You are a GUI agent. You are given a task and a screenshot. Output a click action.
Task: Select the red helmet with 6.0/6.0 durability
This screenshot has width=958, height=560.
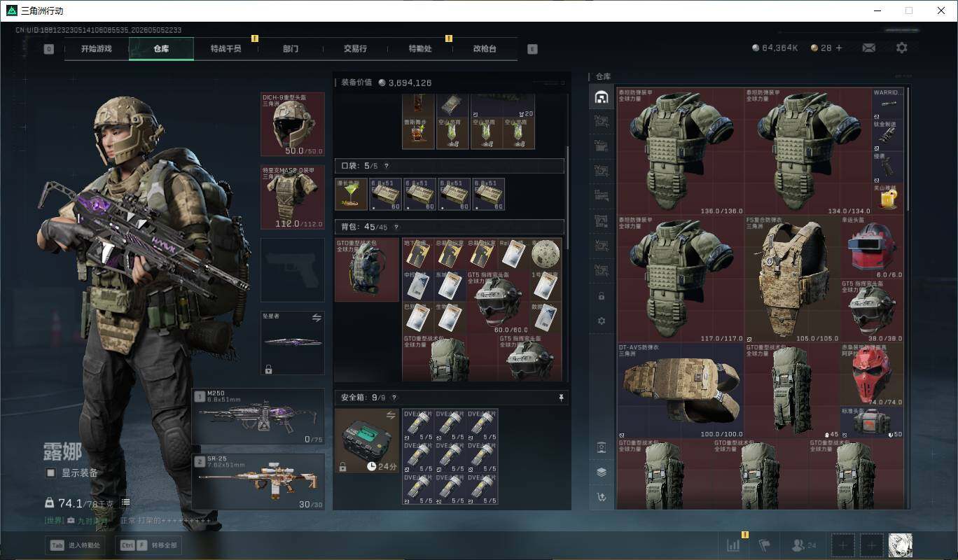click(872, 247)
